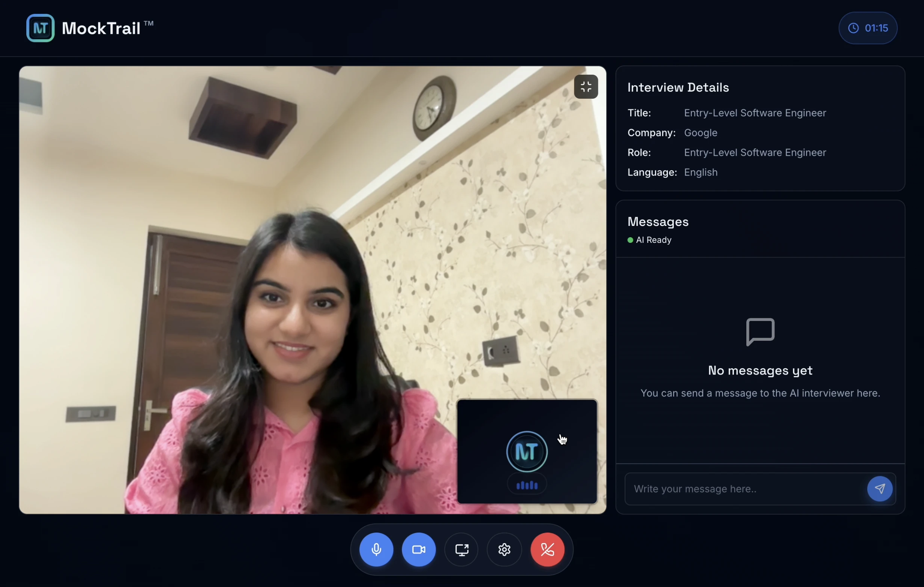Click the MockTrail logo icon
Image resolution: width=924 pixels, height=587 pixels.
pyautogui.click(x=40, y=28)
